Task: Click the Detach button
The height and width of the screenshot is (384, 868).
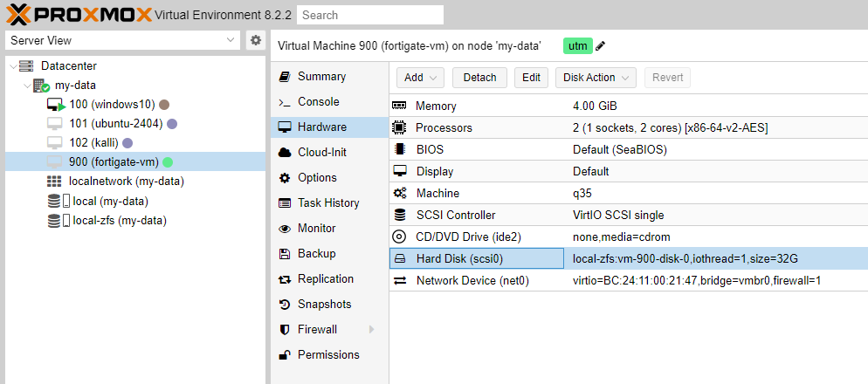Action: pyautogui.click(x=479, y=78)
